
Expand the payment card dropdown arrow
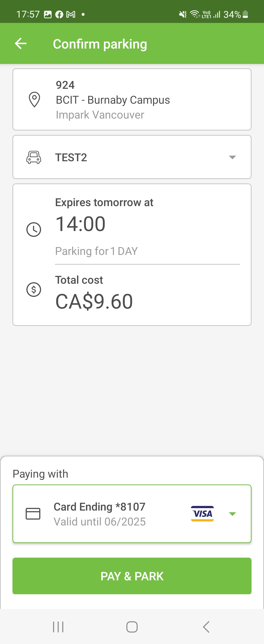(x=232, y=514)
